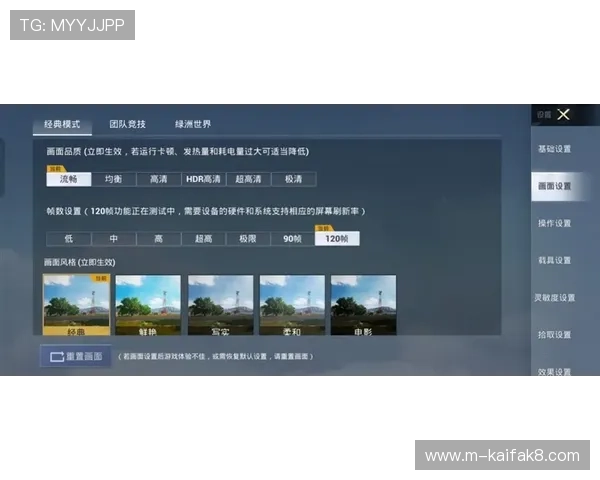This screenshot has height=480, width=600.
Task: Switch to the 经典模式 tab
Action: [x=62, y=124]
